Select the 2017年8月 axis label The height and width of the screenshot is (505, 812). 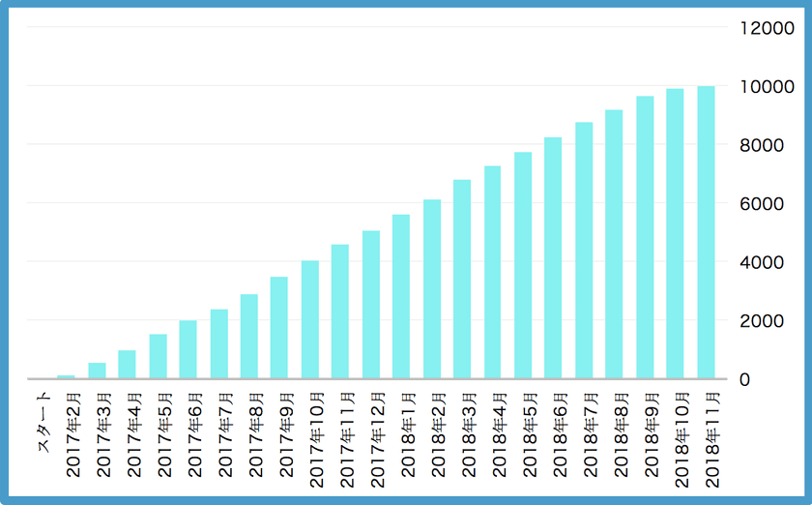coord(256,435)
